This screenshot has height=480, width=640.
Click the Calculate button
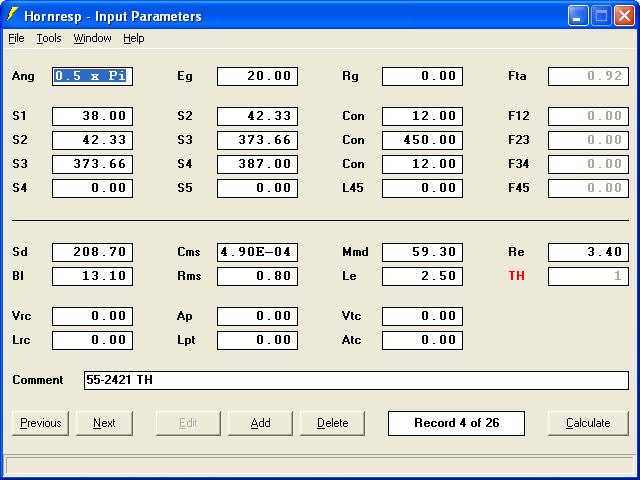click(588, 423)
